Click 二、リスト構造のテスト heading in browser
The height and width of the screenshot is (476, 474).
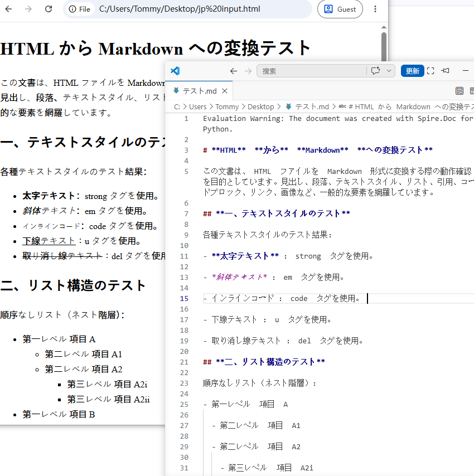[73, 285]
